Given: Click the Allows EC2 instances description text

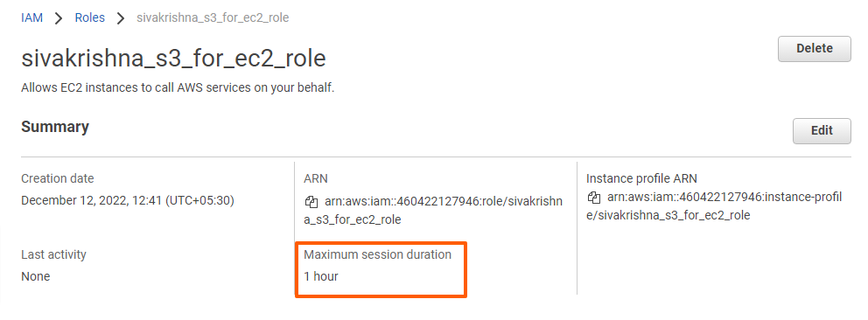Looking at the screenshot, I should (178, 88).
